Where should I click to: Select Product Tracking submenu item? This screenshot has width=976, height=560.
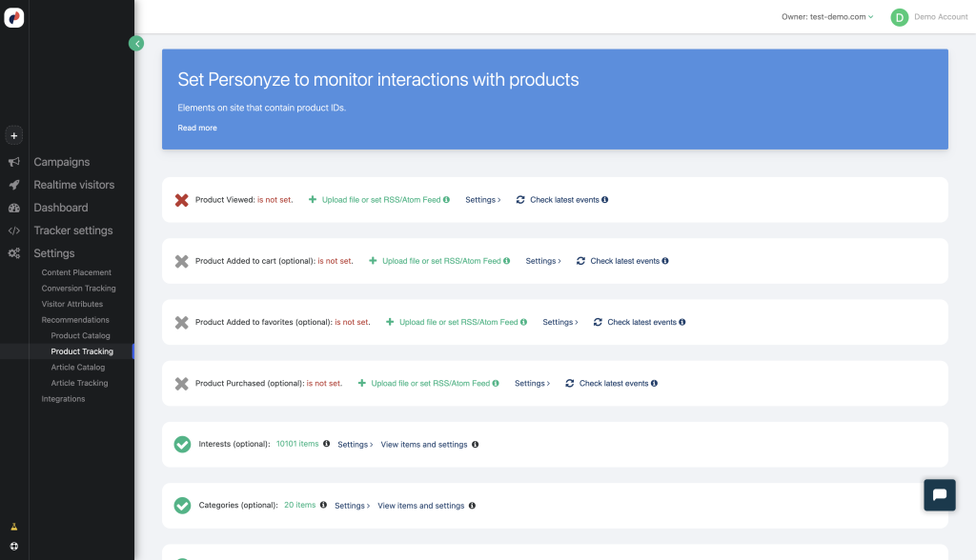(x=82, y=351)
